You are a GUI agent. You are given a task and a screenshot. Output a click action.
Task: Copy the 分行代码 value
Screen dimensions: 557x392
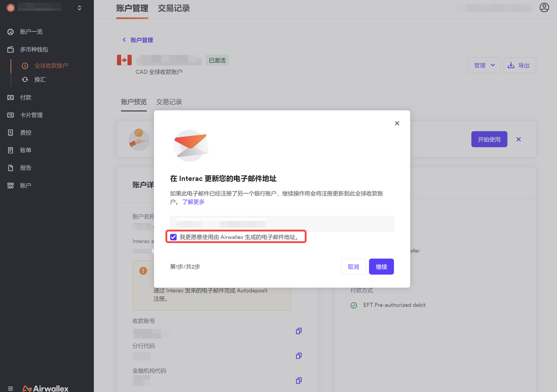pos(299,356)
